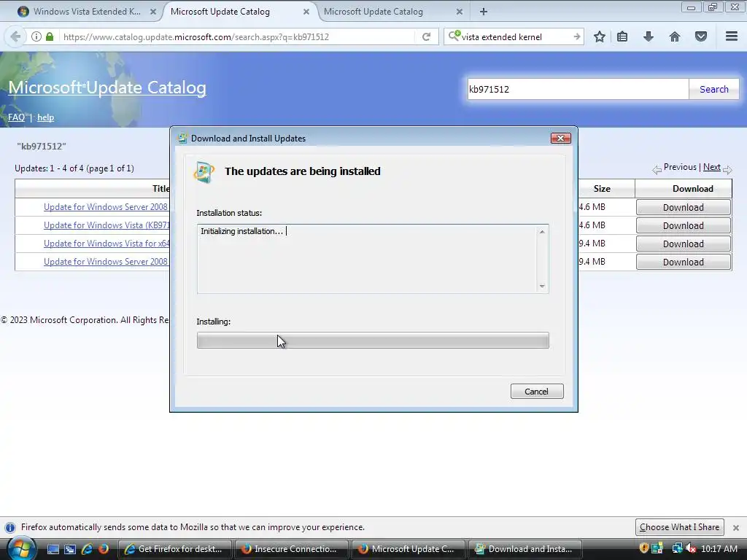Click the vista extended kernel search box

point(514,36)
